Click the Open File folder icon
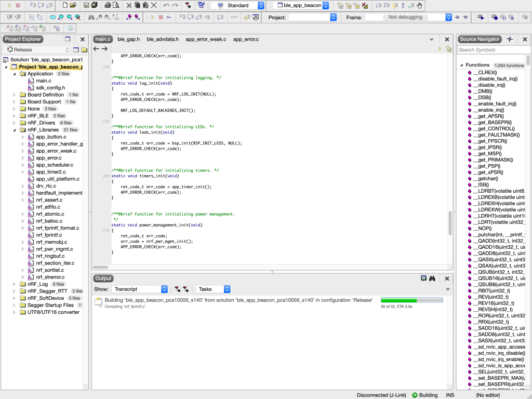This screenshot has height=399, width=532. coord(73,5)
